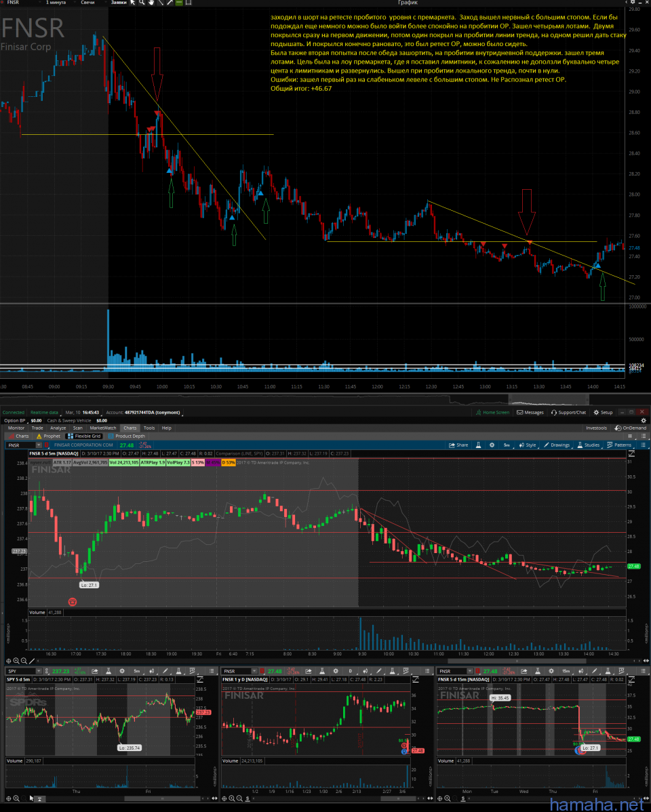Open the Messages panel

point(530,413)
